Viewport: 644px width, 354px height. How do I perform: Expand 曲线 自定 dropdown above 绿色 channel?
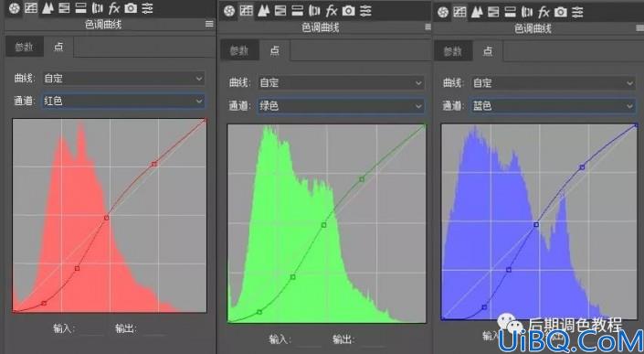(x=341, y=83)
